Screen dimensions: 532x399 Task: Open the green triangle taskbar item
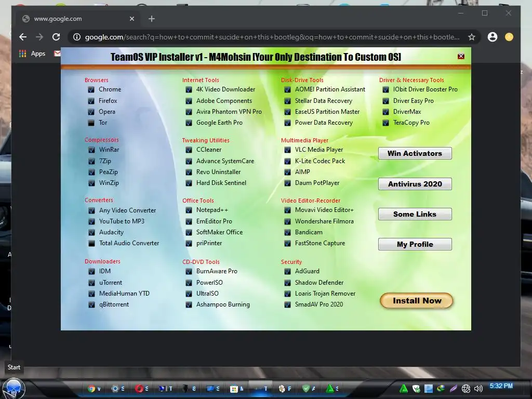coord(332,389)
